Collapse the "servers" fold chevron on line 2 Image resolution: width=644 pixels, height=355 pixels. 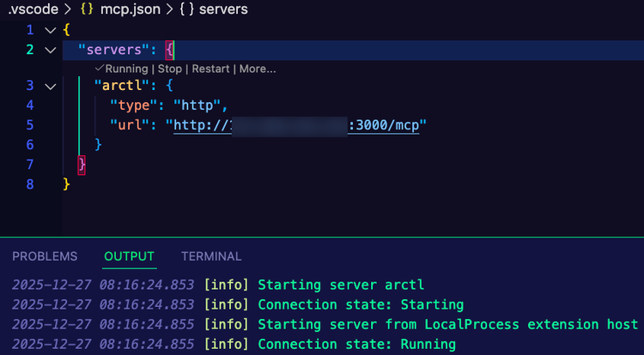tap(50, 51)
